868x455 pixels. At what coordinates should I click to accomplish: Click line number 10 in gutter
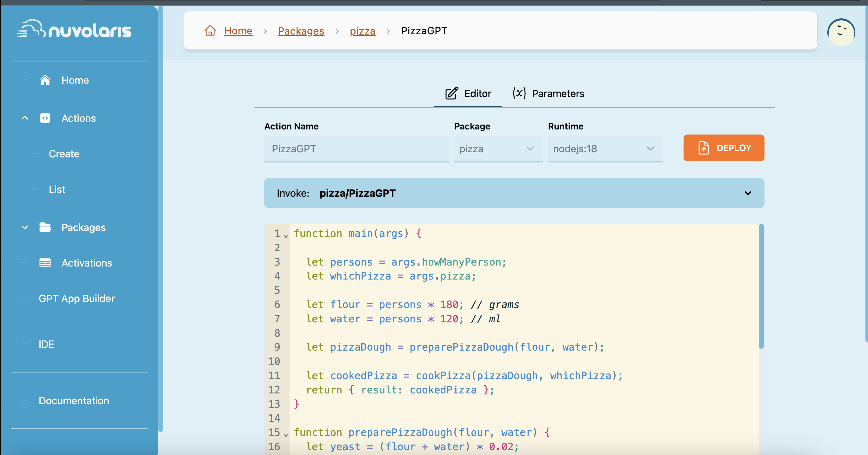click(274, 361)
